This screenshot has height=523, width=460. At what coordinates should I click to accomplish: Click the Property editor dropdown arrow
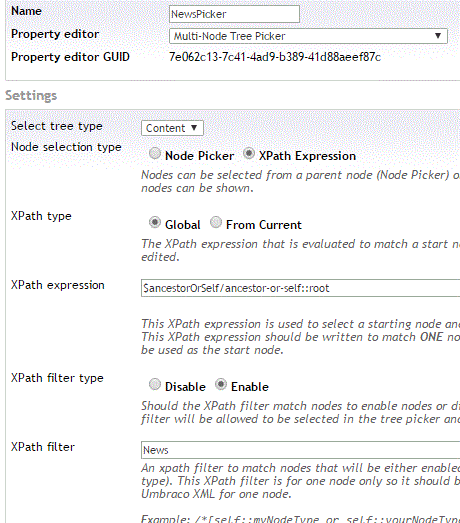pyautogui.click(x=438, y=36)
